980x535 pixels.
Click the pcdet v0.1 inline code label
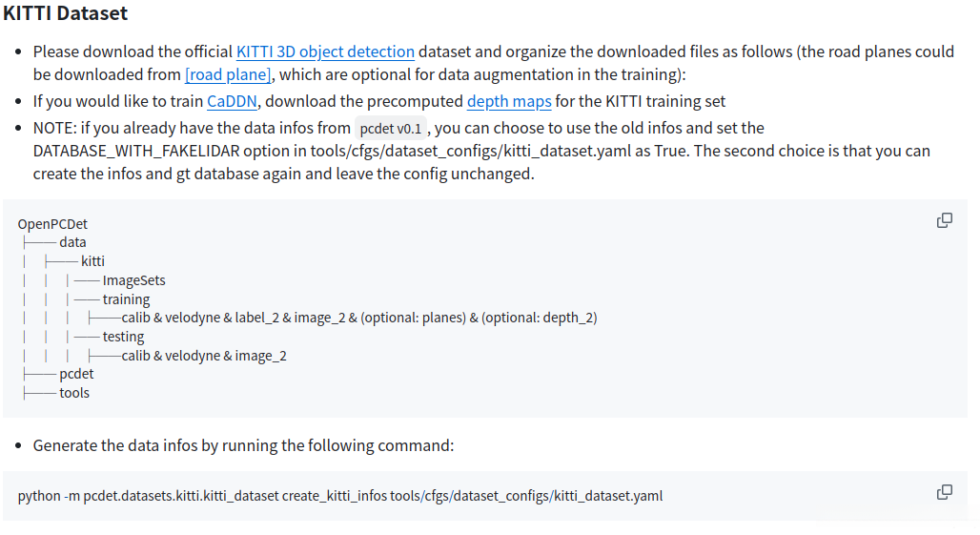tap(391, 129)
